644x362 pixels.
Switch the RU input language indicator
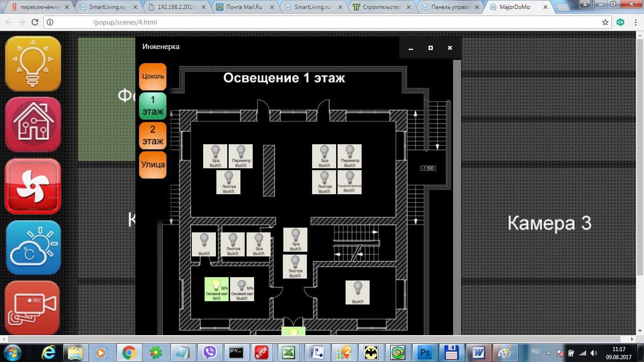click(x=536, y=352)
